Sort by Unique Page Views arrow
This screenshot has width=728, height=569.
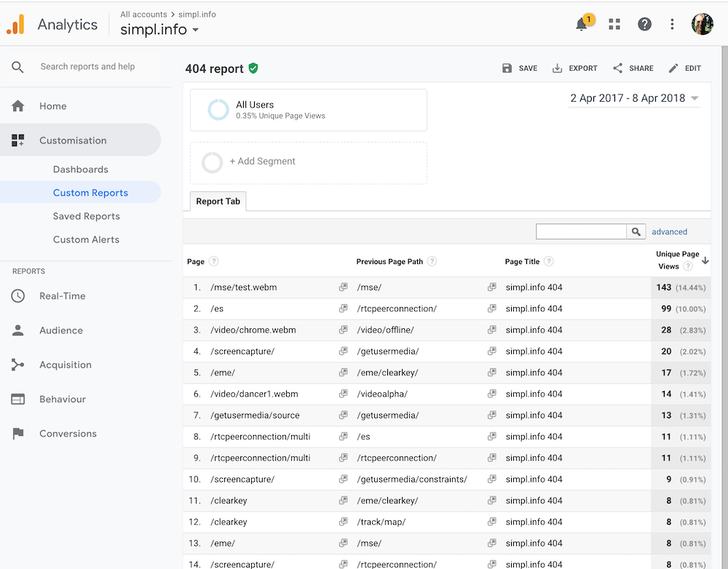click(x=705, y=260)
